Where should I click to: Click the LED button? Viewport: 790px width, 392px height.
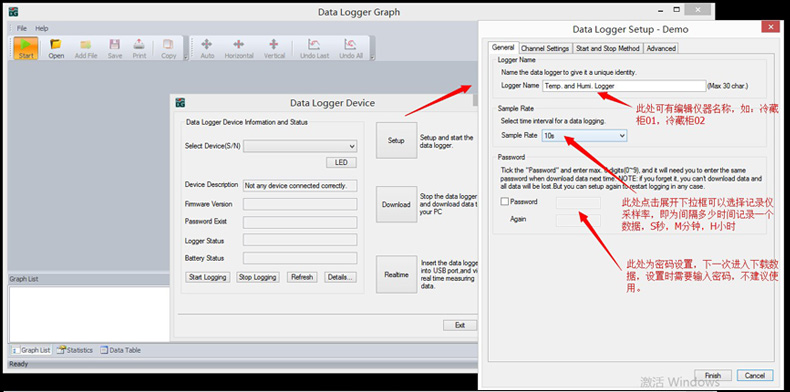[341, 162]
